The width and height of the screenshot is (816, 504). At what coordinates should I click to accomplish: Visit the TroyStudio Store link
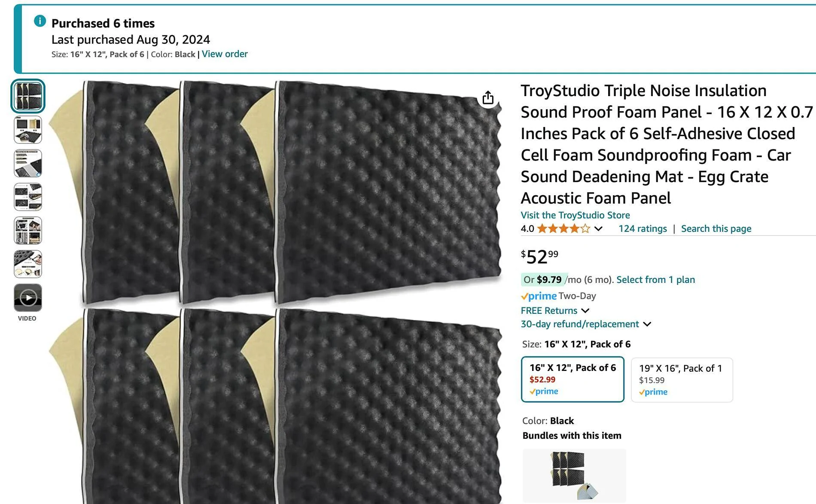pyautogui.click(x=575, y=215)
